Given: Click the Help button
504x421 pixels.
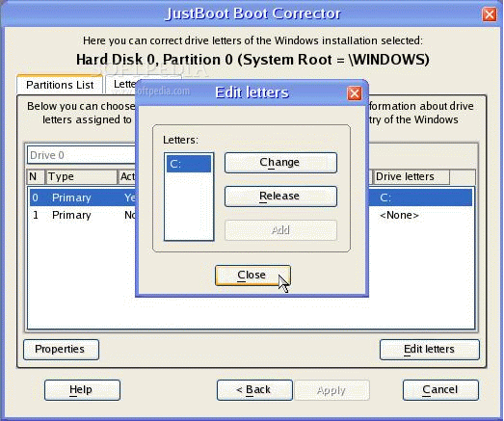Looking at the screenshot, I should click(x=82, y=390).
